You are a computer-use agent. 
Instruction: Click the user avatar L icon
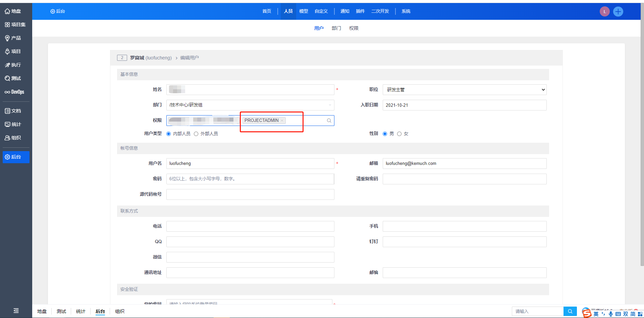pos(604,11)
